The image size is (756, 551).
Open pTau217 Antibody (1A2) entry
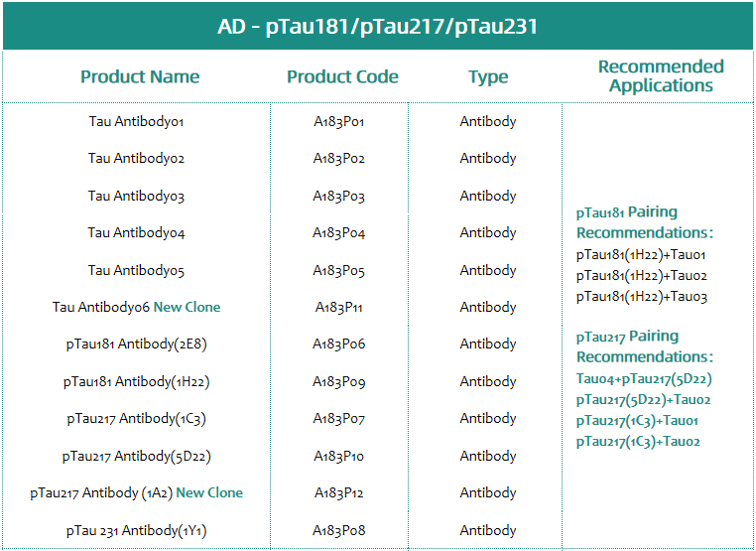pyautogui.click(x=101, y=493)
